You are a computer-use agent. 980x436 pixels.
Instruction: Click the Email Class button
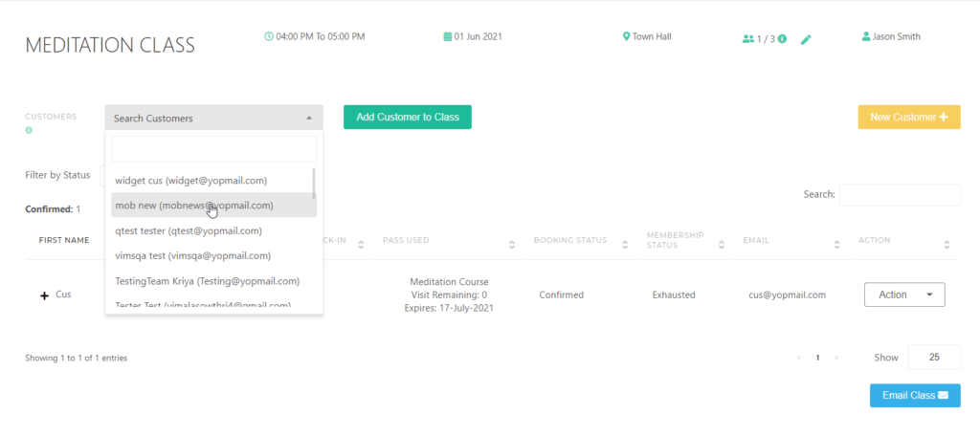pos(914,395)
